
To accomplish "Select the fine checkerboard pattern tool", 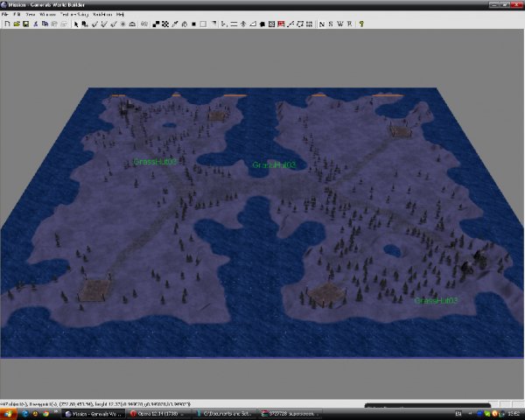I will (165, 24).
